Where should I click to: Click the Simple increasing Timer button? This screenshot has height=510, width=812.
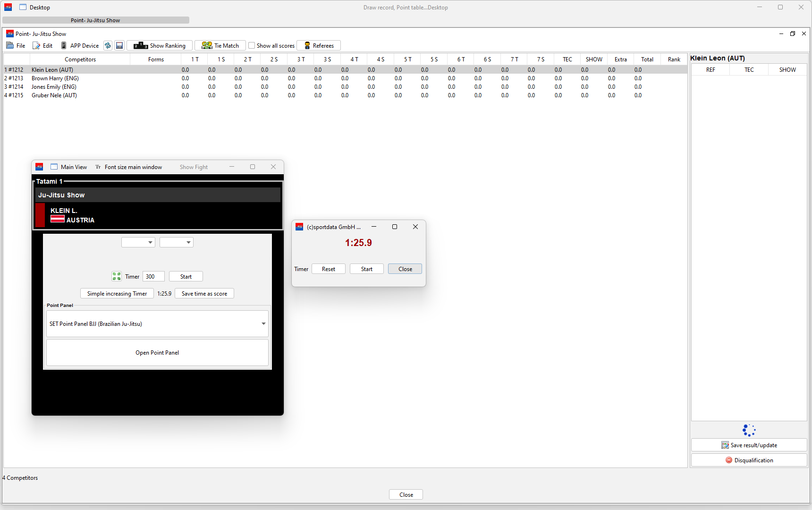point(117,293)
